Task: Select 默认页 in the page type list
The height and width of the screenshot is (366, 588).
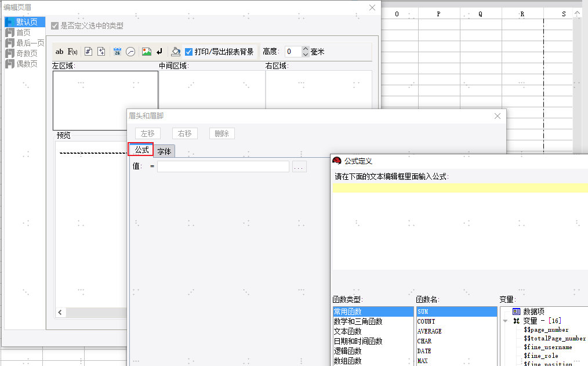Action: tap(25, 22)
